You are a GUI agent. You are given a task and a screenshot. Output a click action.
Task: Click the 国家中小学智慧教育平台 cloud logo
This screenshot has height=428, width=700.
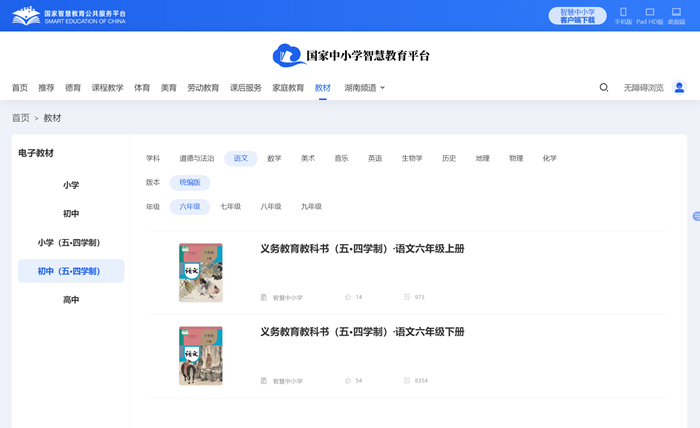coord(288,55)
